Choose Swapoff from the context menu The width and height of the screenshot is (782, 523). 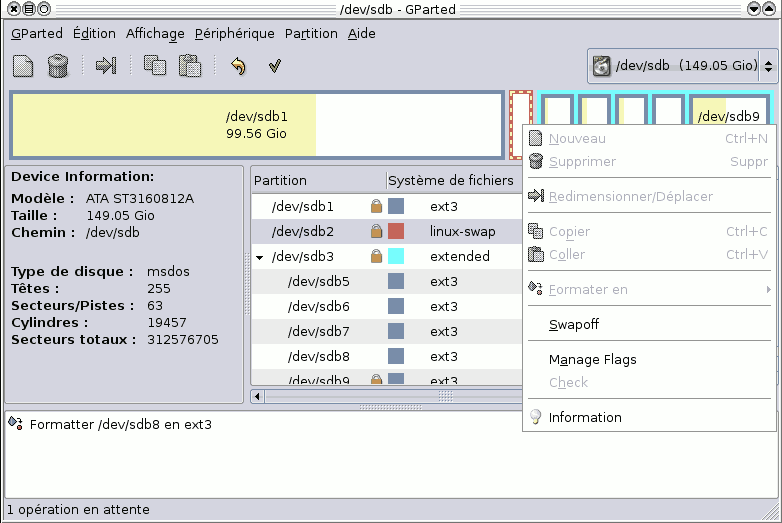pyautogui.click(x=574, y=325)
